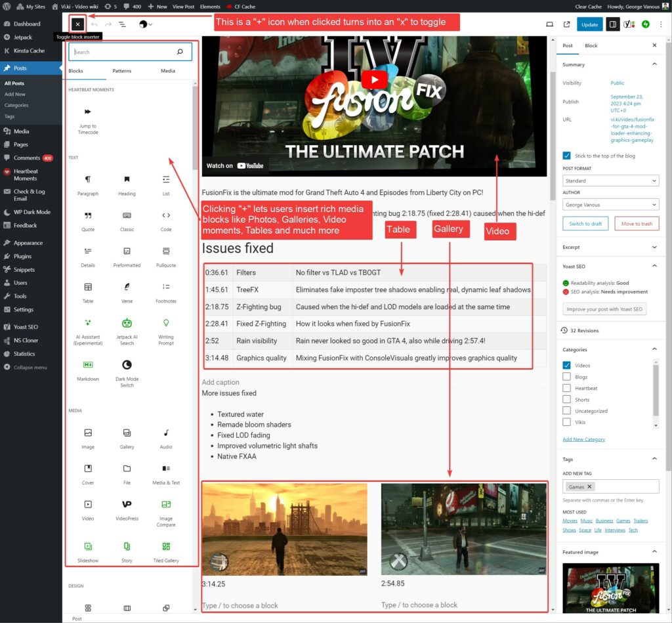The width and height of the screenshot is (672, 623).
Task: Remove the Games tag
Action: click(589, 486)
